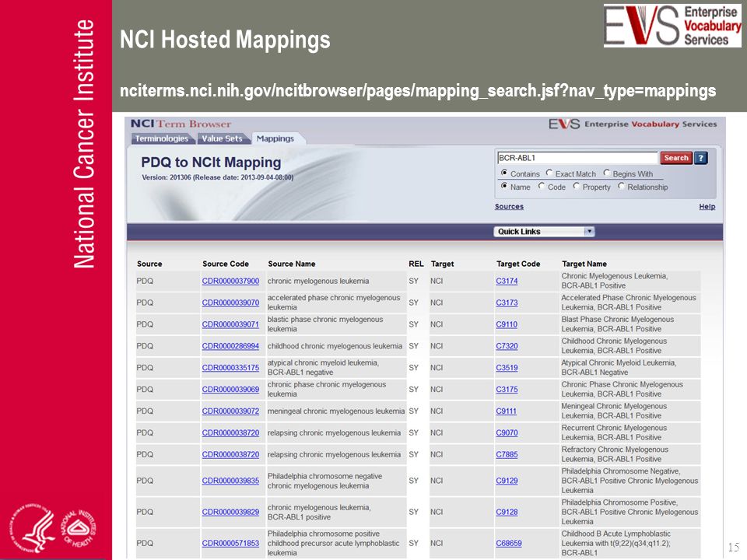Open source code CDR0000039829

tap(230, 512)
